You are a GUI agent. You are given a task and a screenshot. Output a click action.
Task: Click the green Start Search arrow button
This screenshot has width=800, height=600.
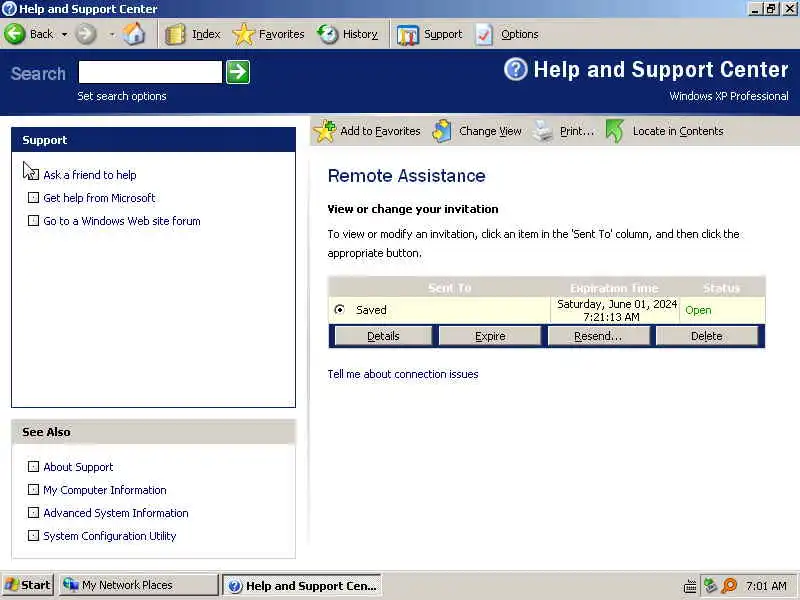click(238, 72)
